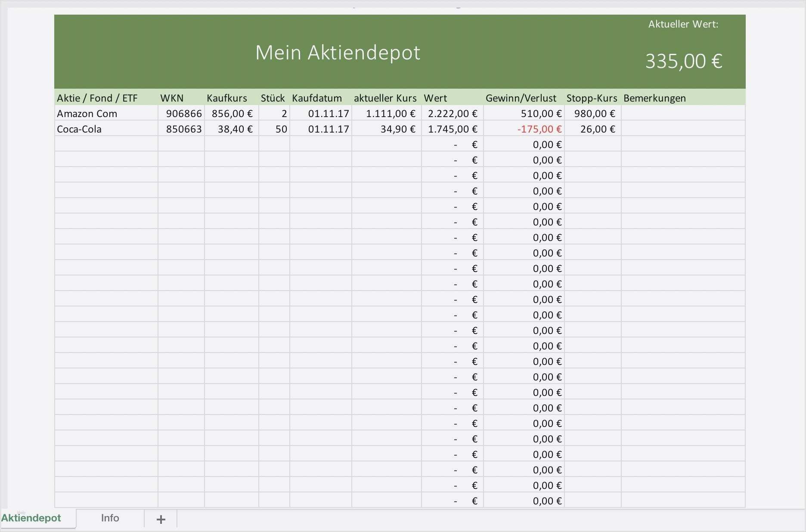The width and height of the screenshot is (806, 532).
Task: Switch to the Info sheet tab
Action: point(110,518)
